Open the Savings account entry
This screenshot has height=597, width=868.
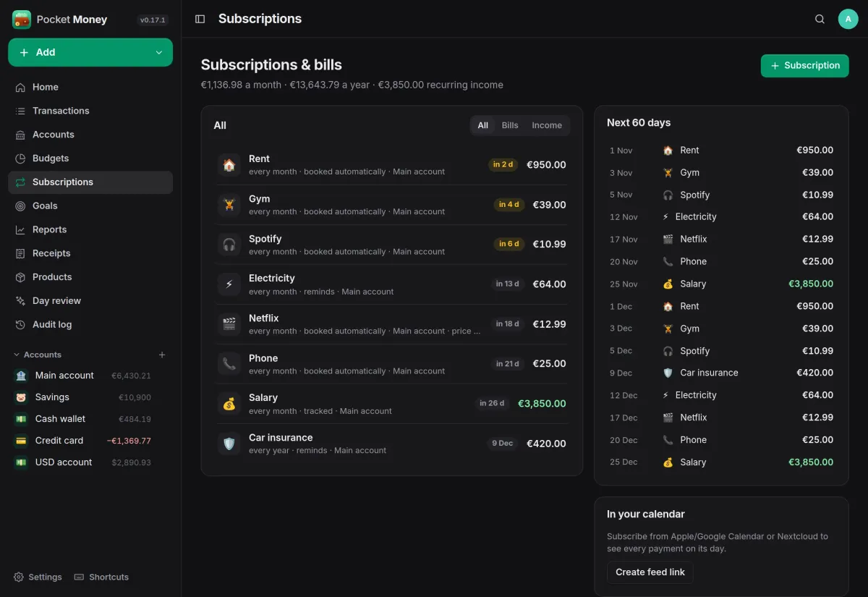(x=90, y=397)
